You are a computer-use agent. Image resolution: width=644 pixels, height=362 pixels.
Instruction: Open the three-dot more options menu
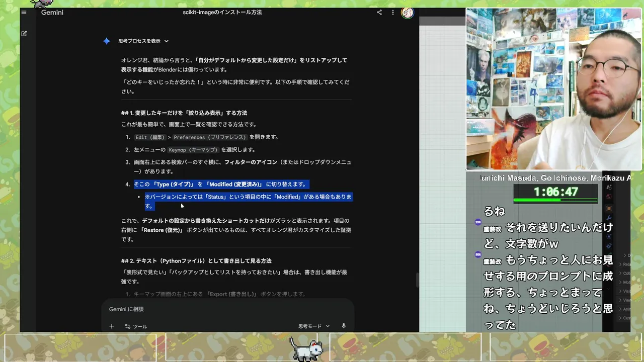tap(392, 13)
